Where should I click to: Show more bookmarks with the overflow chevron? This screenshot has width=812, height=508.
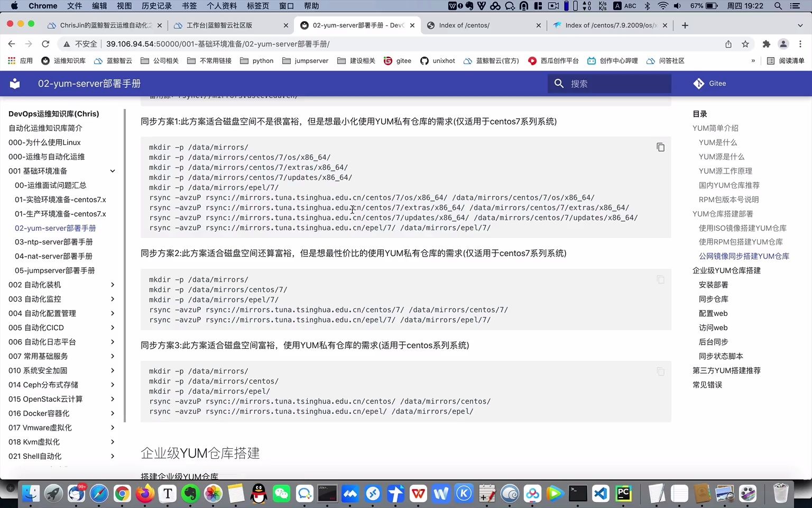pos(753,61)
